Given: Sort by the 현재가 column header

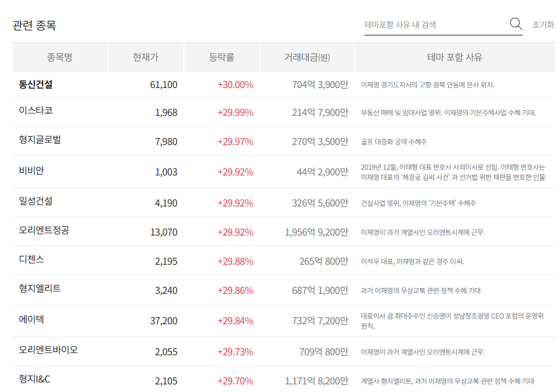Looking at the screenshot, I should (x=146, y=57).
